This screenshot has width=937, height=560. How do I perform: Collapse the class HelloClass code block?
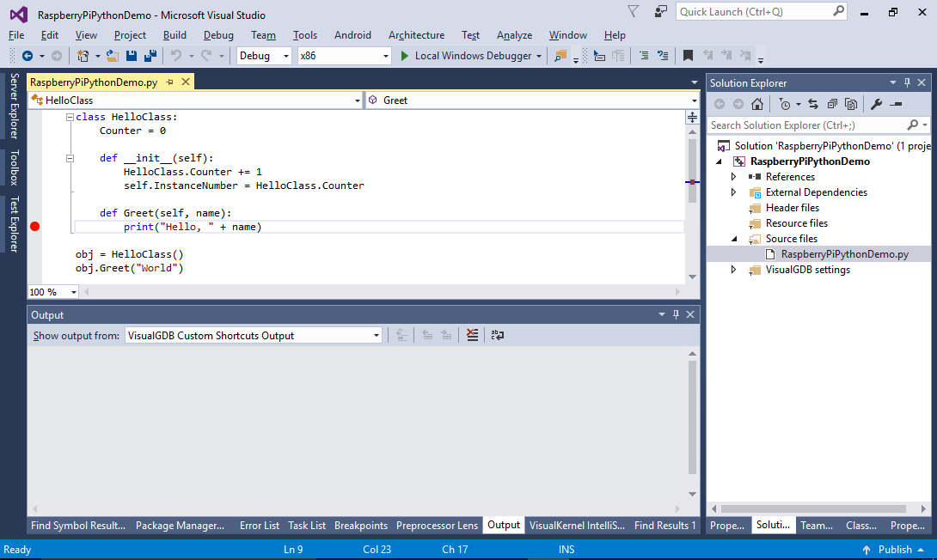tap(70, 117)
